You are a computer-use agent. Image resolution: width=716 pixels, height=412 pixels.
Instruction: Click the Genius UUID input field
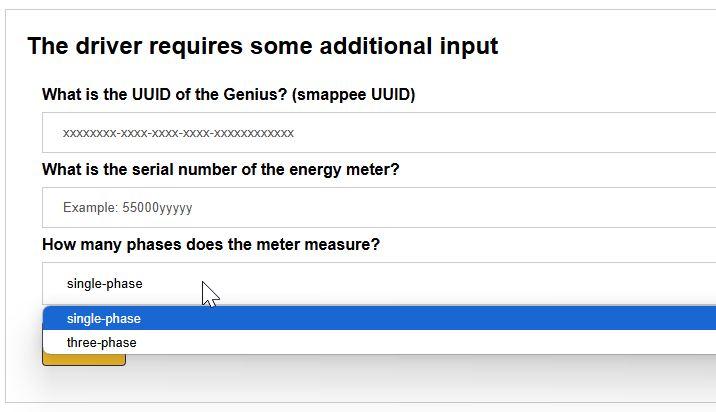[380, 132]
